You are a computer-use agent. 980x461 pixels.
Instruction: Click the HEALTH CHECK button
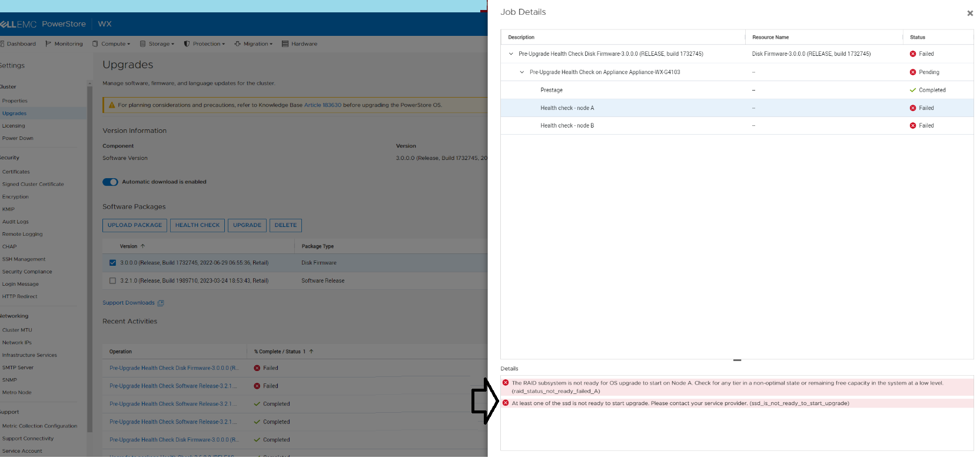[197, 225]
